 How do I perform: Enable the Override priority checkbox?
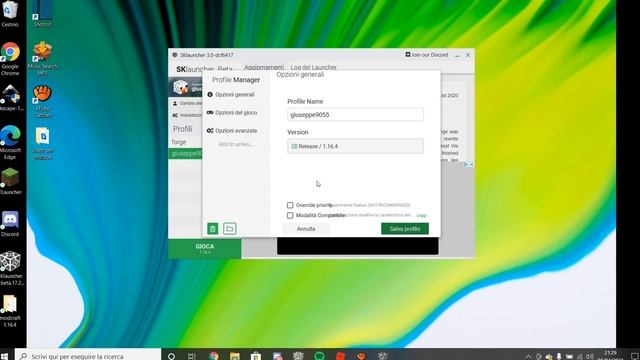(x=290, y=205)
